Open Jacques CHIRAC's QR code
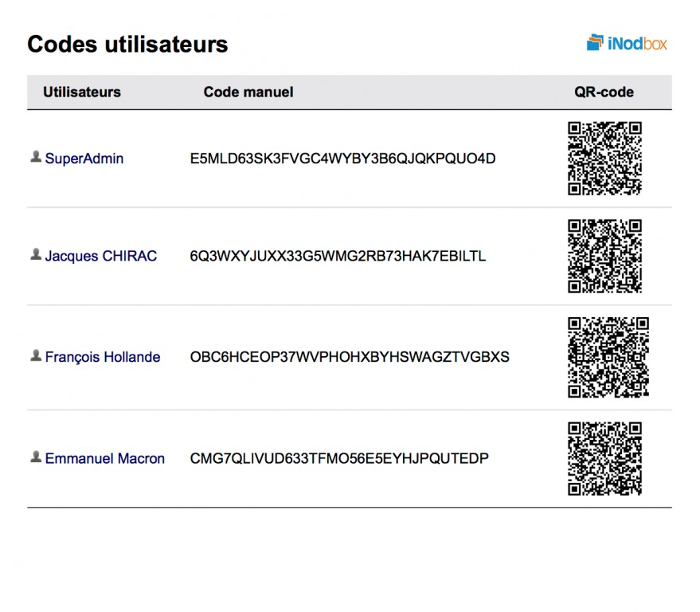Image resolution: width=700 pixels, height=612 pixels. tap(605, 256)
